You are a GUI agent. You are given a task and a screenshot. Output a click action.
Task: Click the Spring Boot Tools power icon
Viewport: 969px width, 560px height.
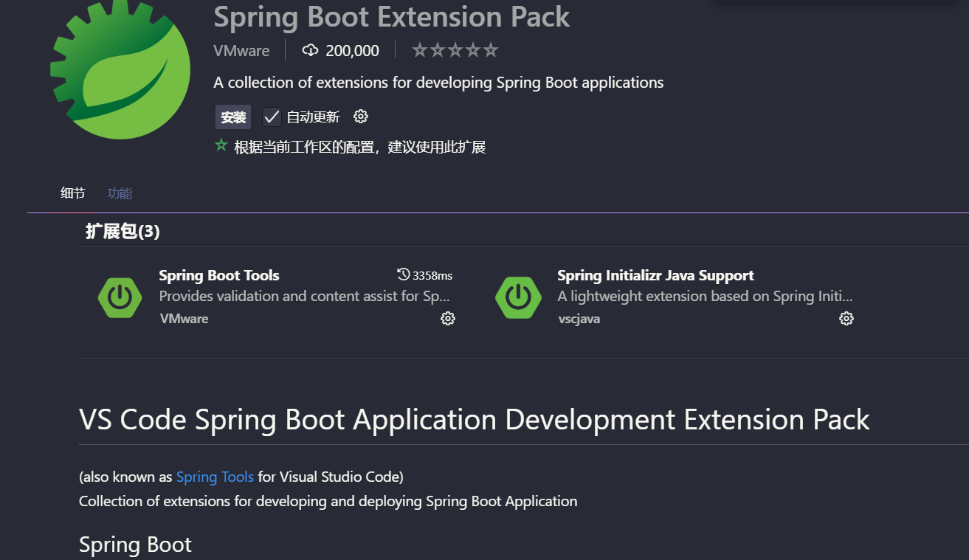tap(120, 297)
